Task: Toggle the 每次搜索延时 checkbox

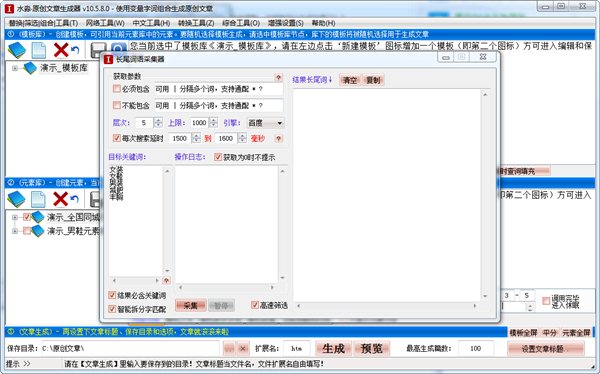Action: click(117, 138)
